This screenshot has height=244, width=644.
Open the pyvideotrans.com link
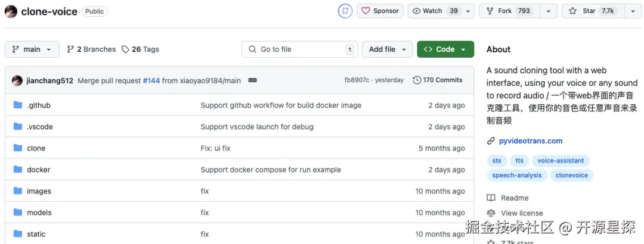pyautogui.click(x=530, y=141)
